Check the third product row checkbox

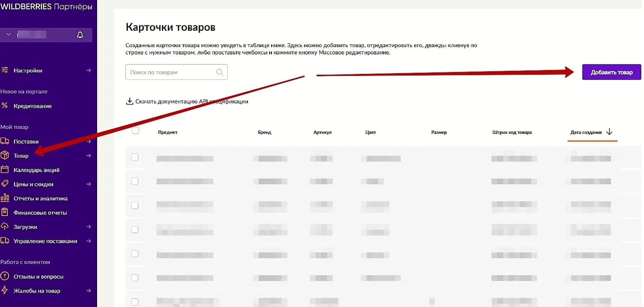click(x=135, y=206)
